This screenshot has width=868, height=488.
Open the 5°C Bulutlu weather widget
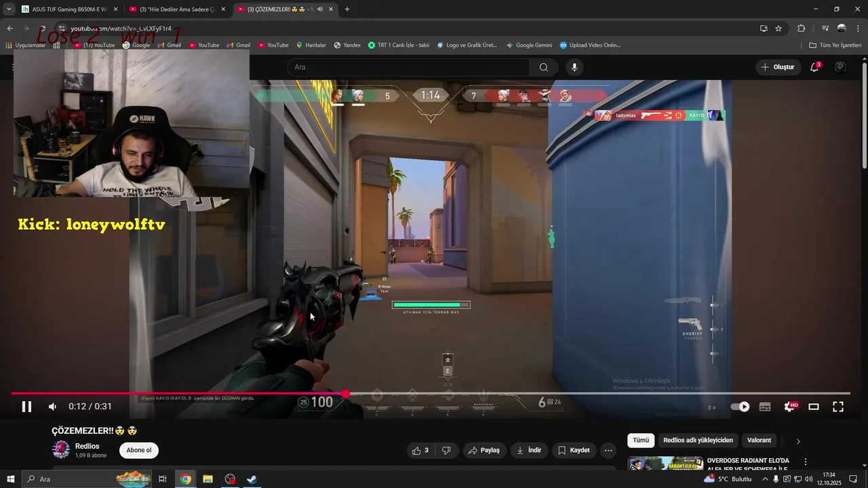coord(728,479)
